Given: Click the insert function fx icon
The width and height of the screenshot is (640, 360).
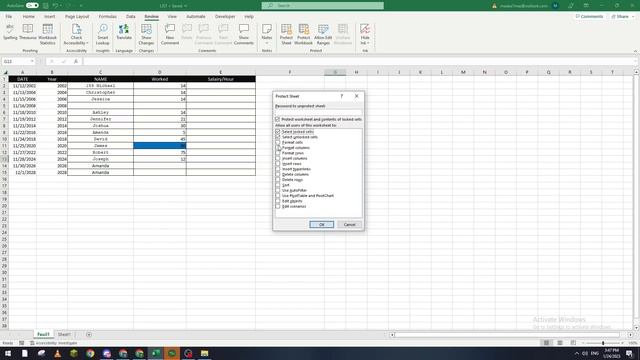Looking at the screenshot, I should tap(76, 61).
